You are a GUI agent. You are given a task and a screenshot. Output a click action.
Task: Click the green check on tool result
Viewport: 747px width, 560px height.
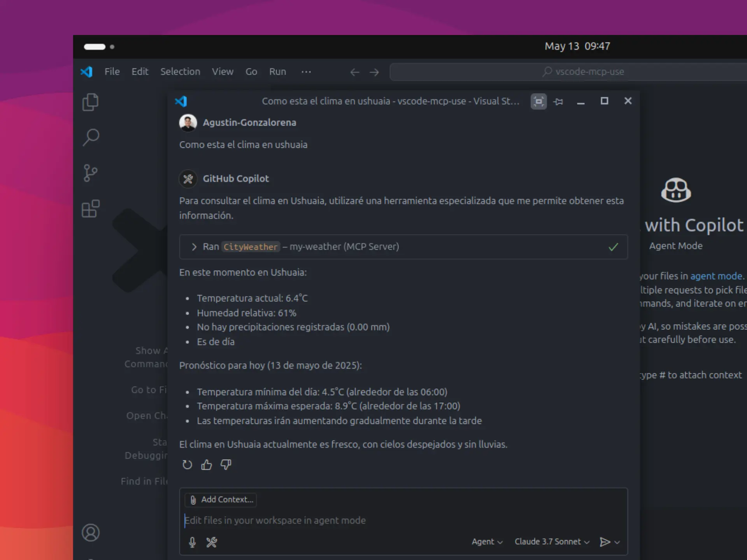[613, 247]
